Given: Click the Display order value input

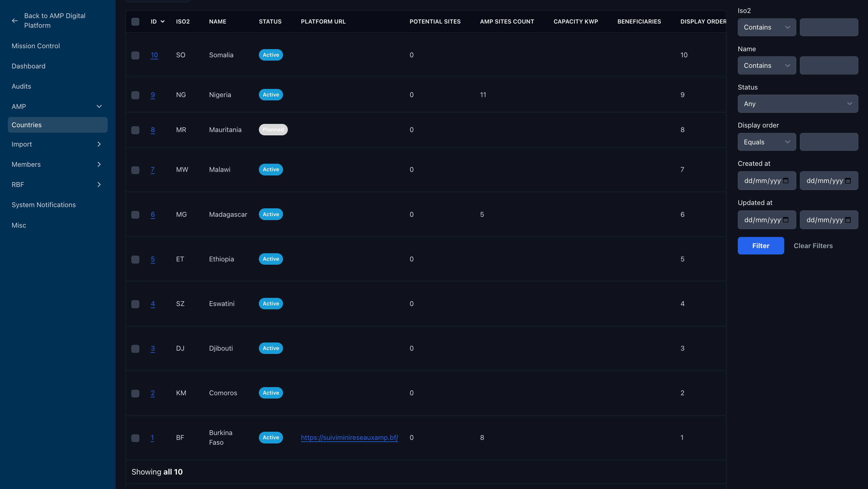Looking at the screenshot, I should pyautogui.click(x=829, y=142).
